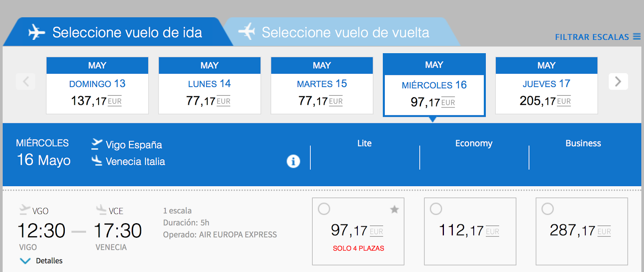Click the airplane icon on the outbound tab
This screenshot has width=644, height=272.
tap(37, 32)
